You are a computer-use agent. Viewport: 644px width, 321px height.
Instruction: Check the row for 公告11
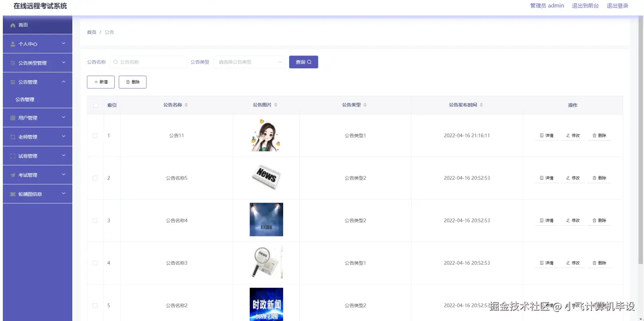tap(95, 135)
